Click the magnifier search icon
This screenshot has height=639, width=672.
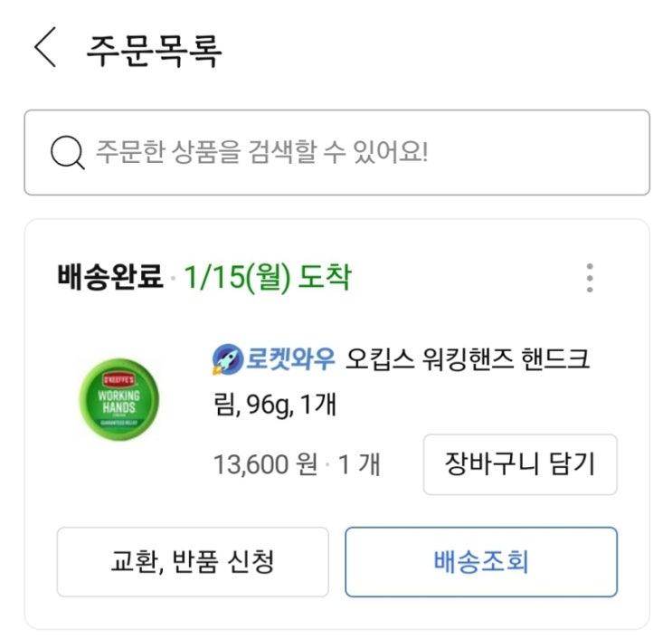coord(68,153)
